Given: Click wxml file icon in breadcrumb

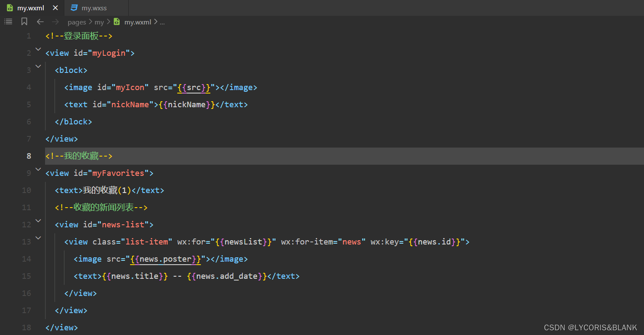Looking at the screenshot, I should pos(117,21).
